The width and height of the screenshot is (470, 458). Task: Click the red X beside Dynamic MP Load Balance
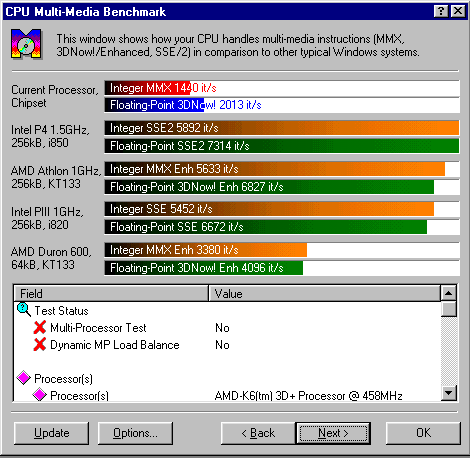(40, 344)
